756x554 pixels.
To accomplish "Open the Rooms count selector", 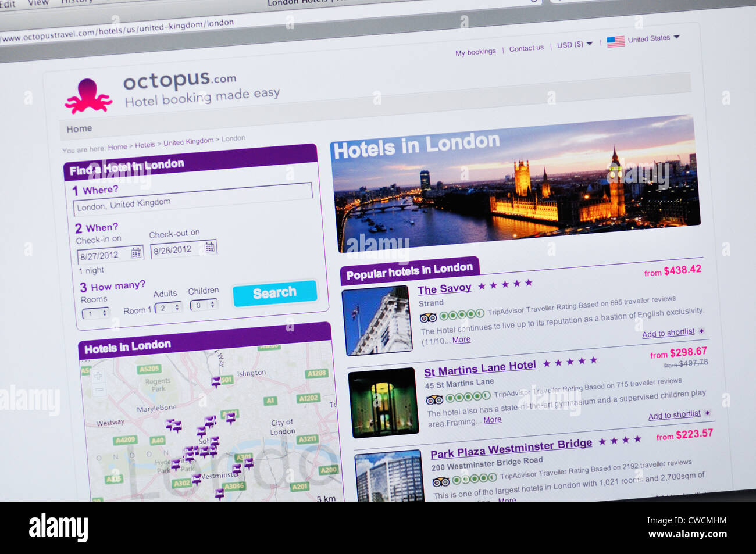I will (x=96, y=313).
